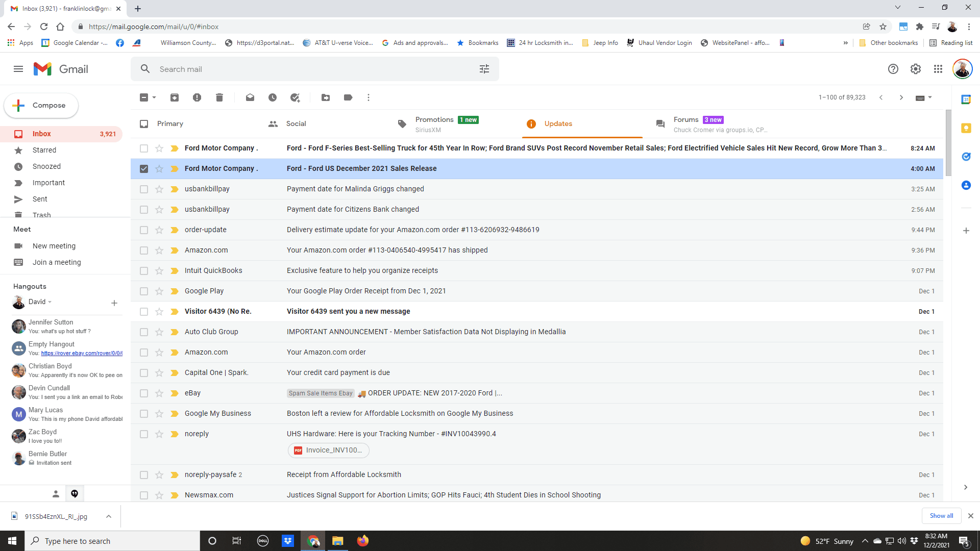Viewport: 980px width, 551px height.
Task: Tick the order-update delivery estimate email
Action: coord(144,230)
